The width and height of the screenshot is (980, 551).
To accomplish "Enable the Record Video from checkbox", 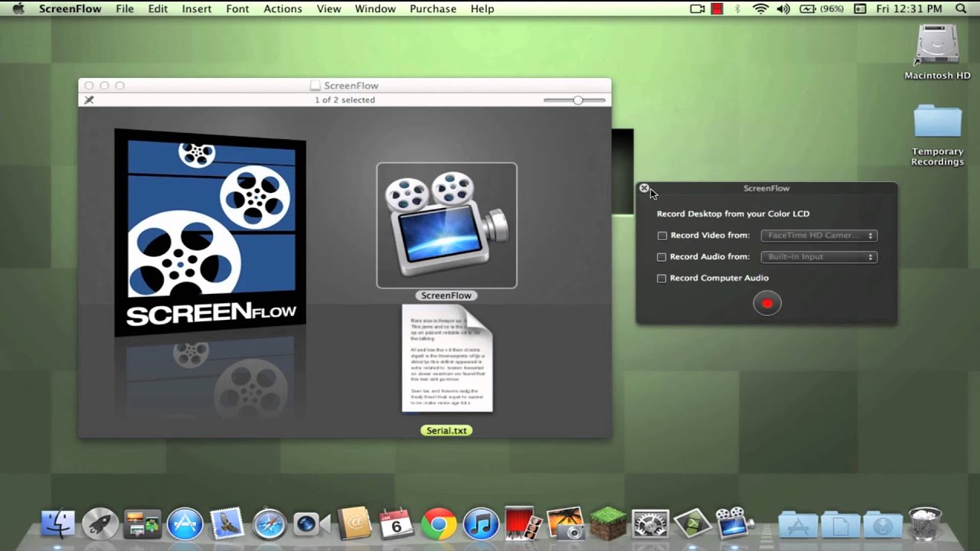I will 662,236.
